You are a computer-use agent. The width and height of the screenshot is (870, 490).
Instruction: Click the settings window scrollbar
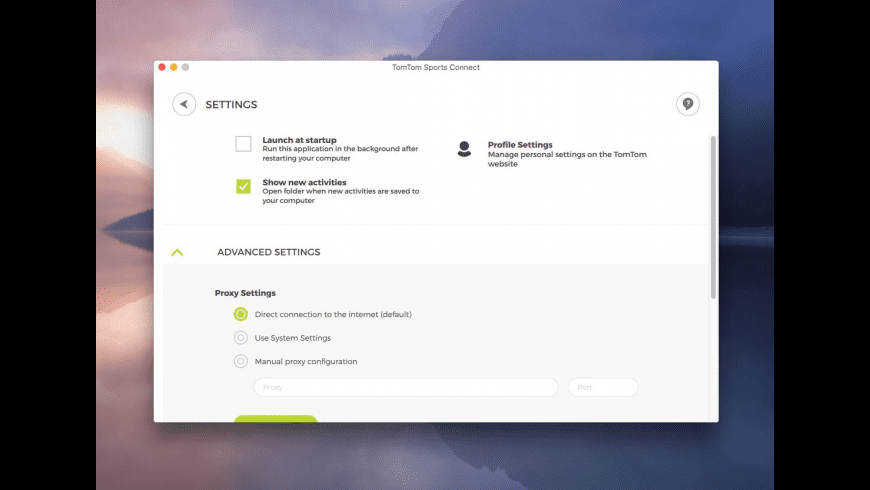click(x=713, y=217)
